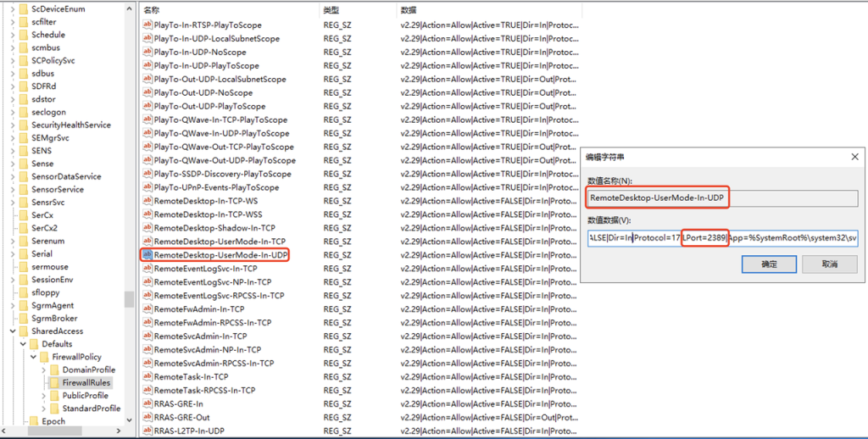Collapse the SharedAccess tree node
The image size is (868, 439).
coord(13,331)
